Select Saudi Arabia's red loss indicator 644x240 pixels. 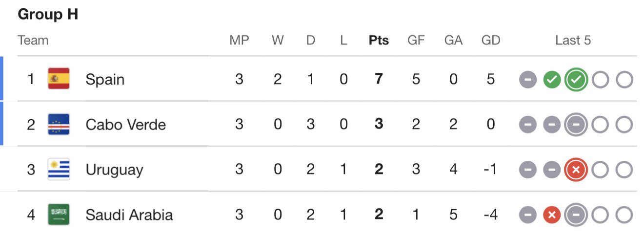pyautogui.click(x=552, y=215)
